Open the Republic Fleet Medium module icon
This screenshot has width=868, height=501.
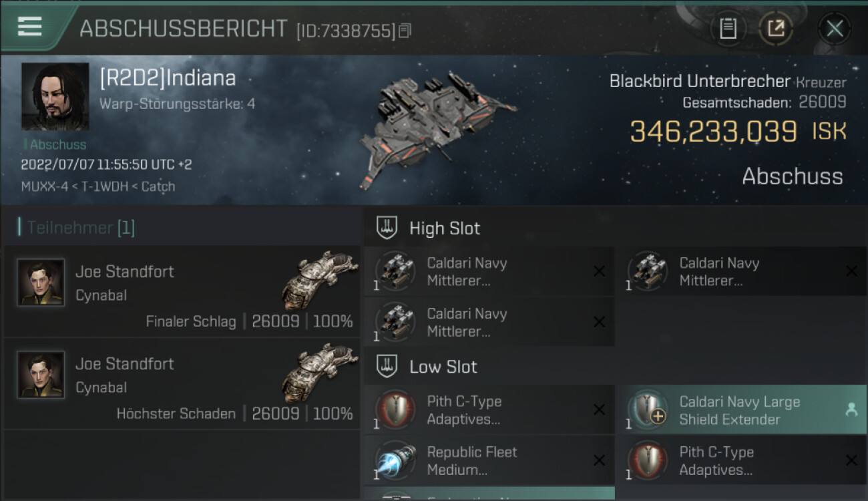(x=395, y=461)
